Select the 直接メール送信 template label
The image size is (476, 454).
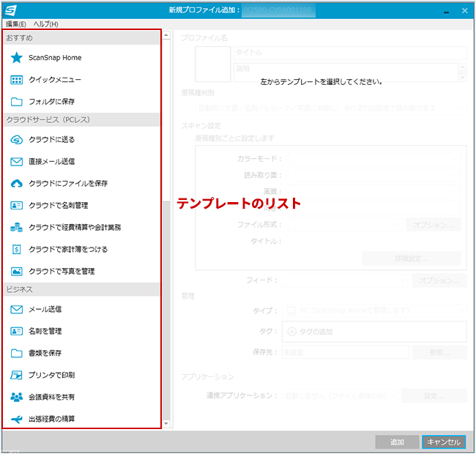[x=51, y=162]
